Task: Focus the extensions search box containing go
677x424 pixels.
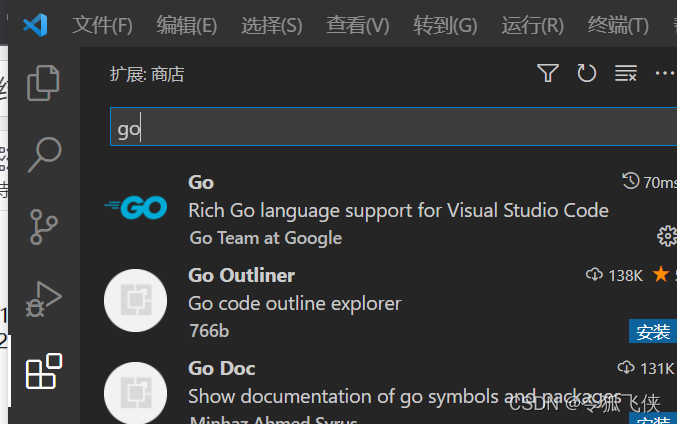Action: click(x=393, y=127)
